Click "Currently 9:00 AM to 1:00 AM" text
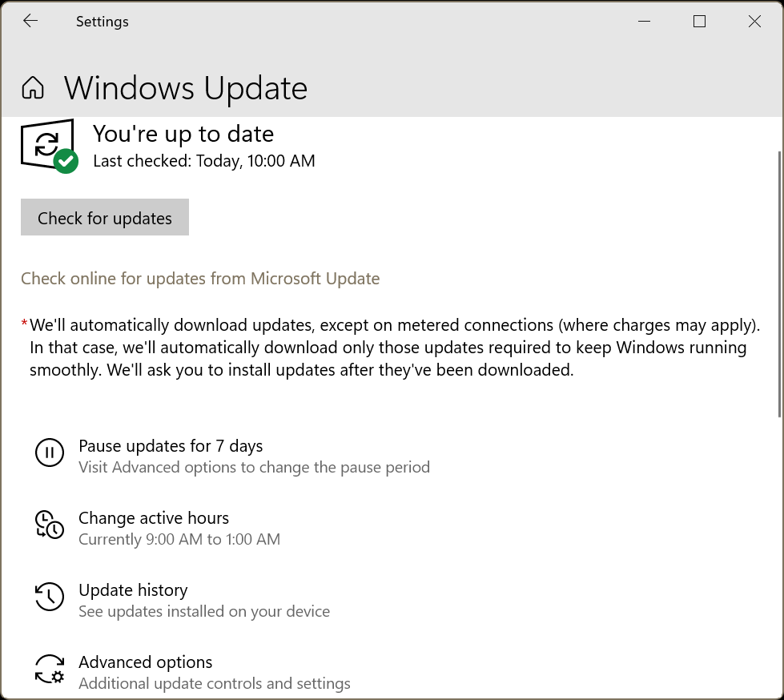Viewport: 784px width, 700px height. pyautogui.click(x=179, y=540)
